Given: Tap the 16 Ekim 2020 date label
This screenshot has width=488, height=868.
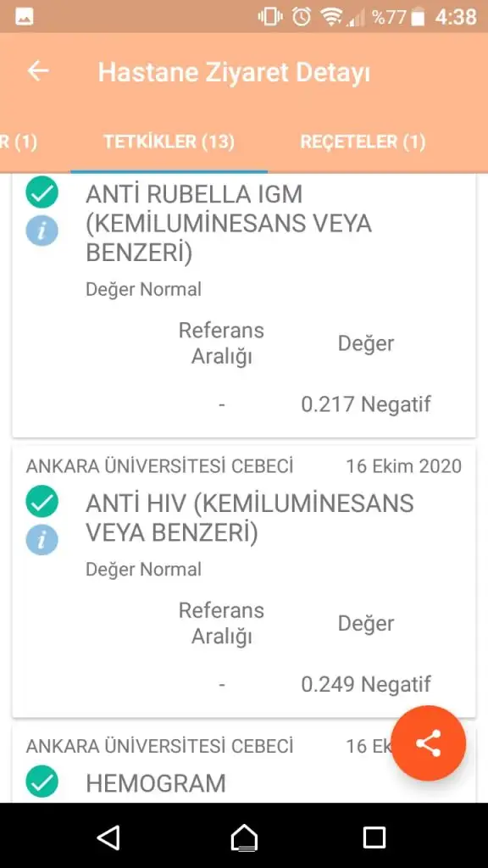Looking at the screenshot, I should 404,466.
